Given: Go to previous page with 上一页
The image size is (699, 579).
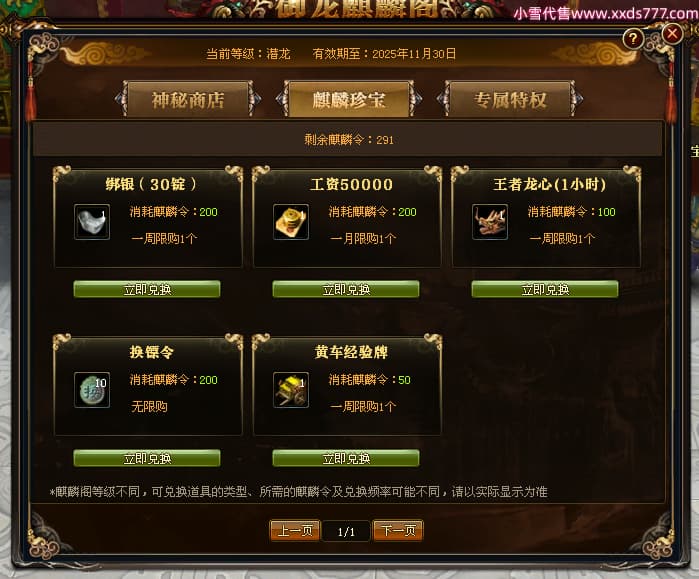Looking at the screenshot, I should pyautogui.click(x=295, y=530).
